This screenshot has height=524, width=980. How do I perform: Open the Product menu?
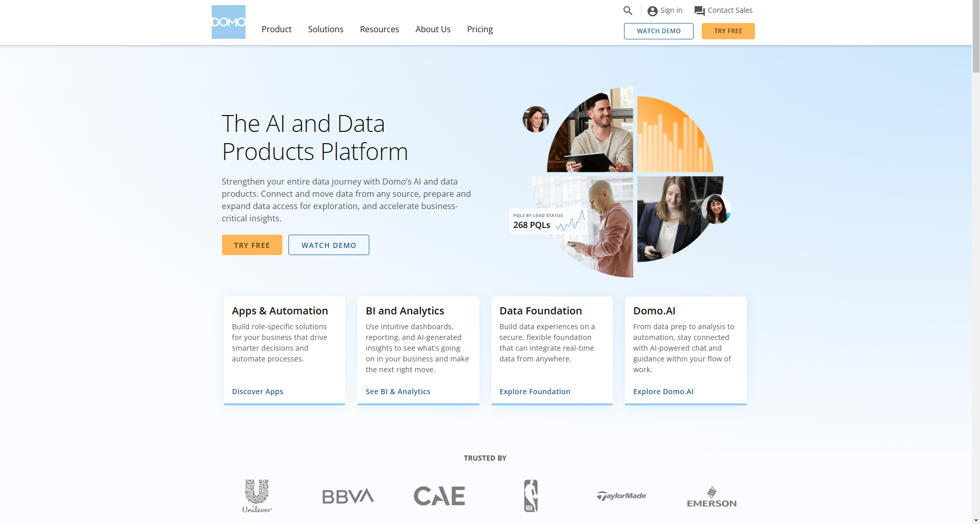click(x=276, y=29)
